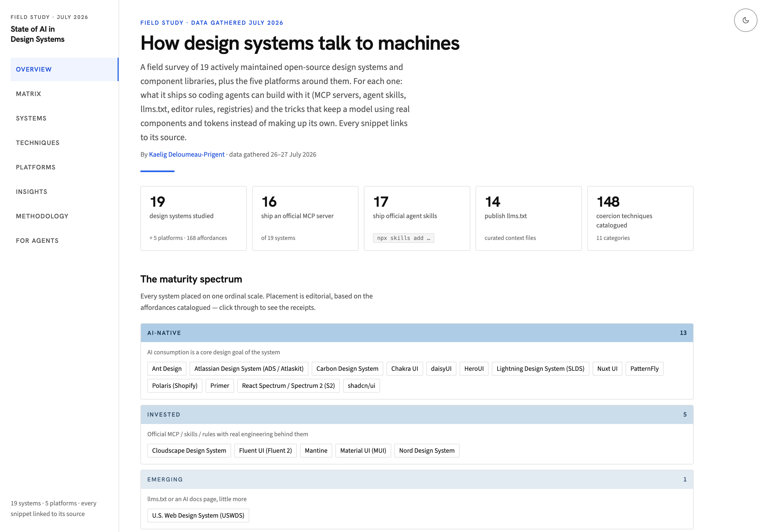766x532 pixels.
Task: Open Lightning Design System (SLDS)
Action: tap(540, 369)
